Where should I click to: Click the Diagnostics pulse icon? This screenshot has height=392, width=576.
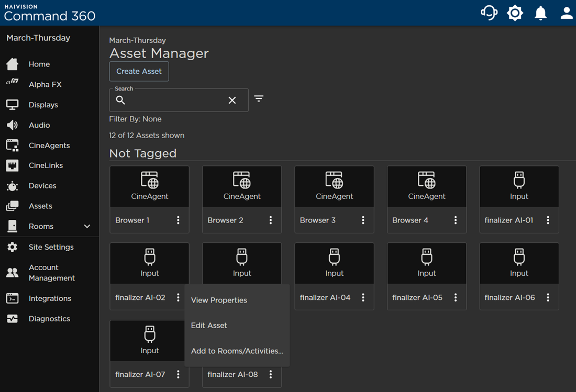click(x=13, y=319)
